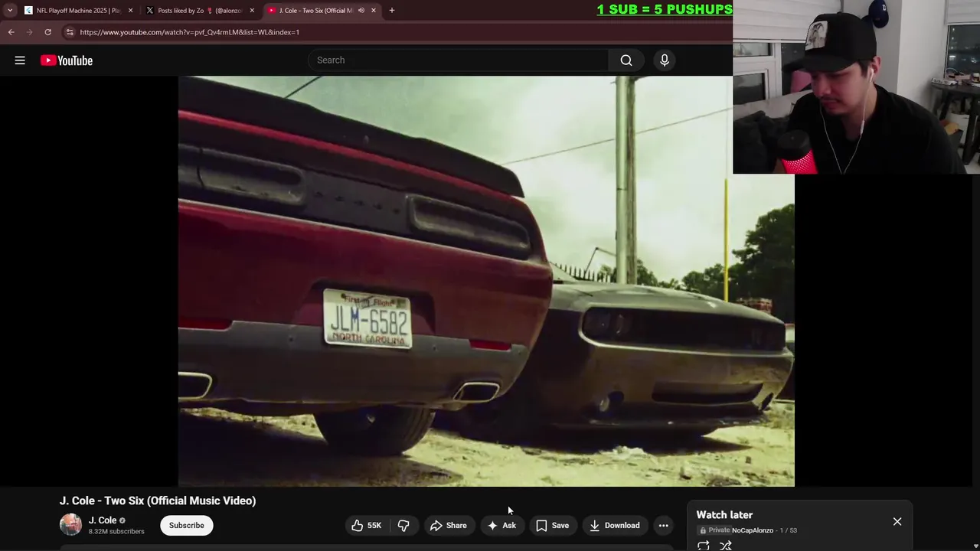Viewport: 980px width, 551px height.
Task: Open a new browser tab
Action: click(392, 11)
